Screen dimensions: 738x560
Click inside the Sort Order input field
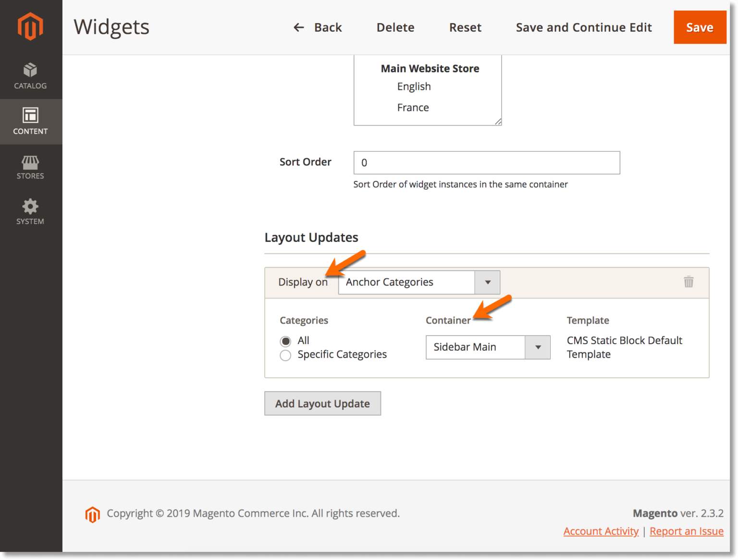[487, 162]
